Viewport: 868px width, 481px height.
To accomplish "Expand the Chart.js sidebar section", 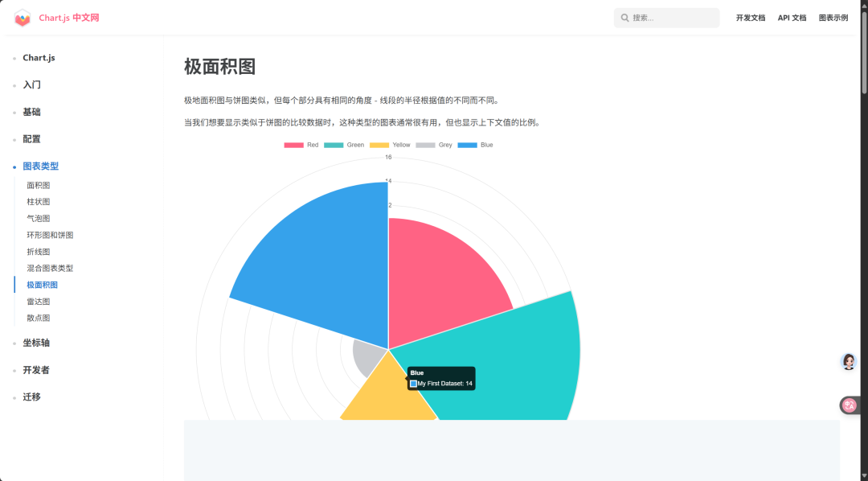I will (x=39, y=58).
